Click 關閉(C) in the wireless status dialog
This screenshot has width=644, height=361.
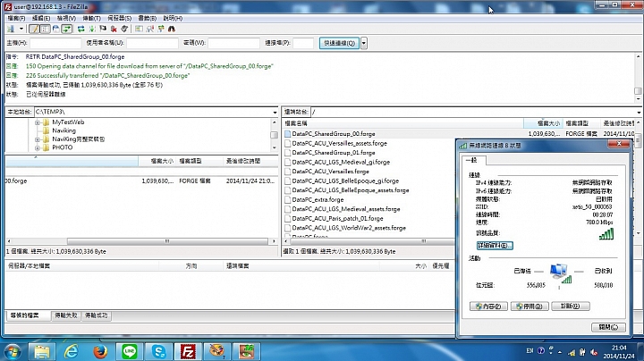coord(609,327)
